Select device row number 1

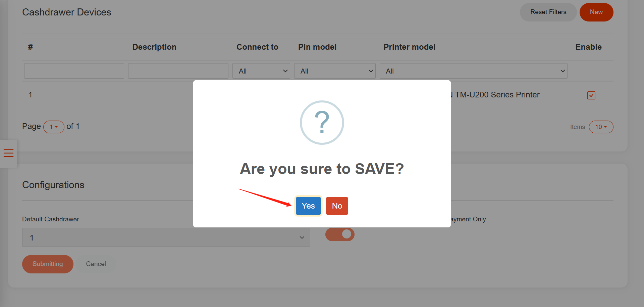click(x=31, y=95)
